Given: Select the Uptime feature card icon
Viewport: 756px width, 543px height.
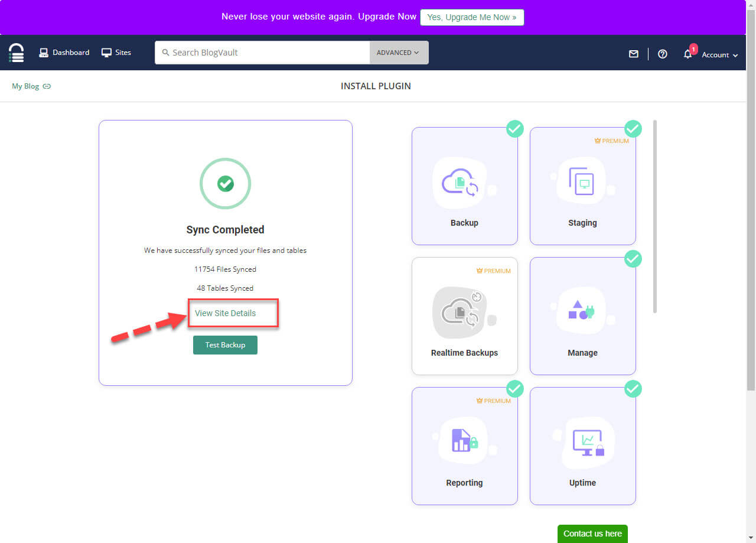Looking at the screenshot, I should click(582, 443).
